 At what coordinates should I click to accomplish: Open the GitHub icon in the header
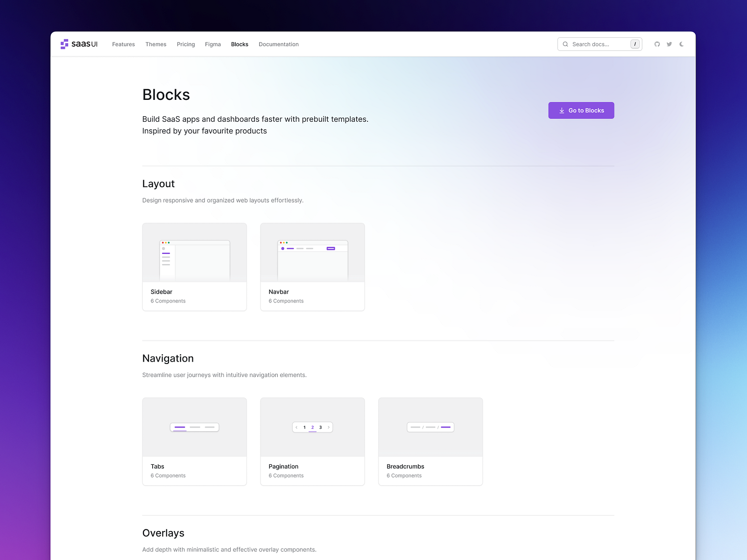click(x=657, y=44)
